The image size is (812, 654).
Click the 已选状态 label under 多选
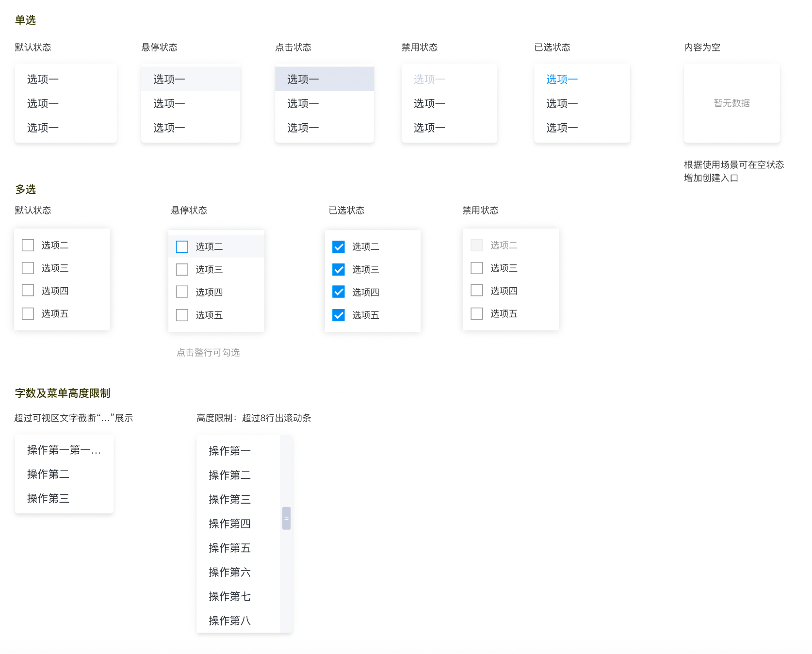[x=346, y=210]
